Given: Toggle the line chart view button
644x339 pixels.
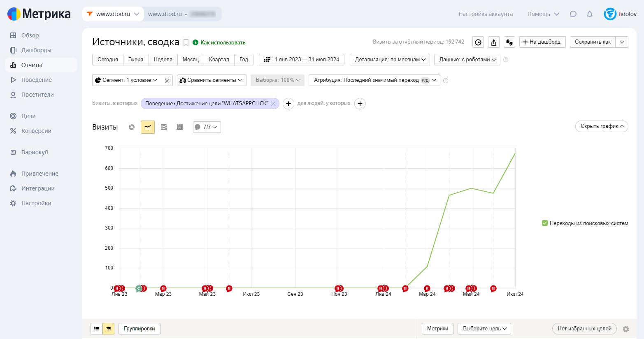Looking at the screenshot, I should pos(148,127).
